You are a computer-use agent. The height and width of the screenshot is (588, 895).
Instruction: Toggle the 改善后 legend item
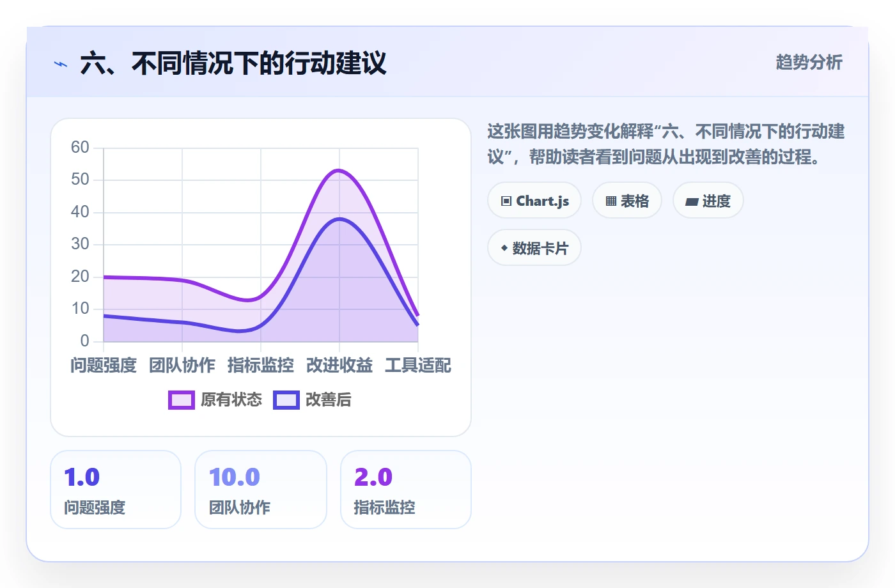pyautogui.click(x=312, y=400)
